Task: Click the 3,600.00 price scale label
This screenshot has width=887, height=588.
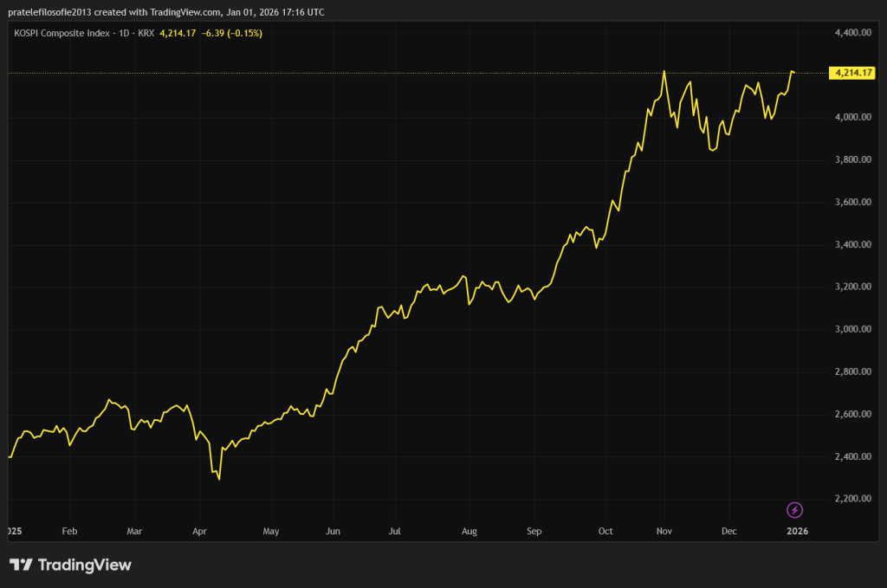Action: tap(851, 202)
